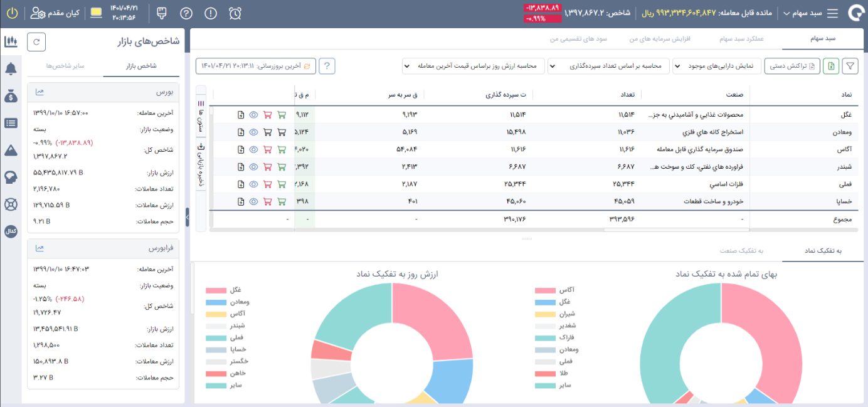The width and height of the screenshot is (868, 407).
Task: Click the filter funnel icon
Action: point(850,66)
